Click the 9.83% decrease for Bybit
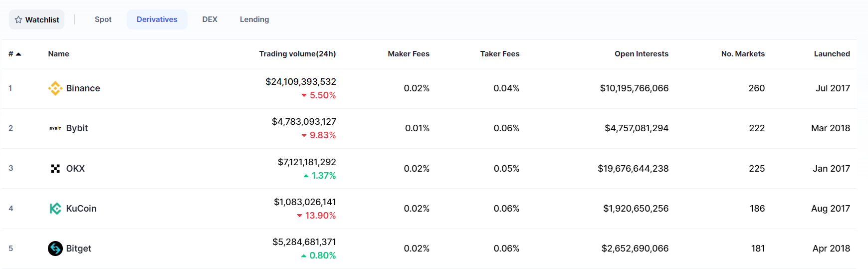868x269 pixels. 319,135
